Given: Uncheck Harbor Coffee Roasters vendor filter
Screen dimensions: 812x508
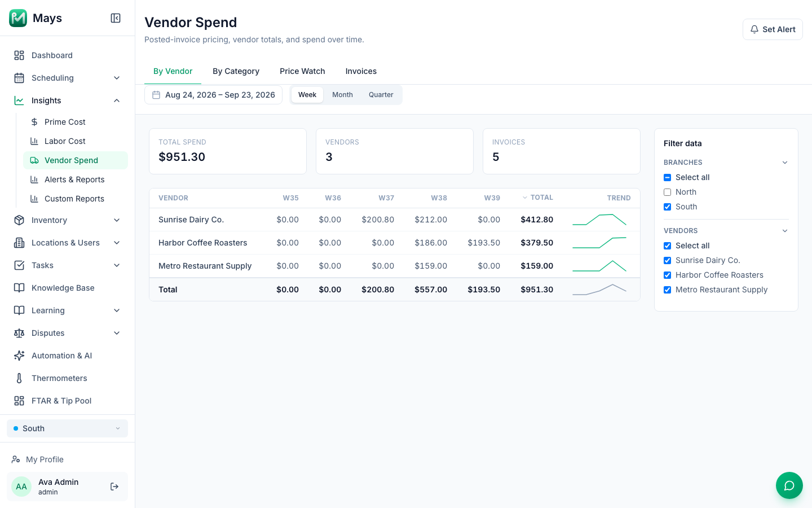Looking at the screenshot, I should (667, 275).
